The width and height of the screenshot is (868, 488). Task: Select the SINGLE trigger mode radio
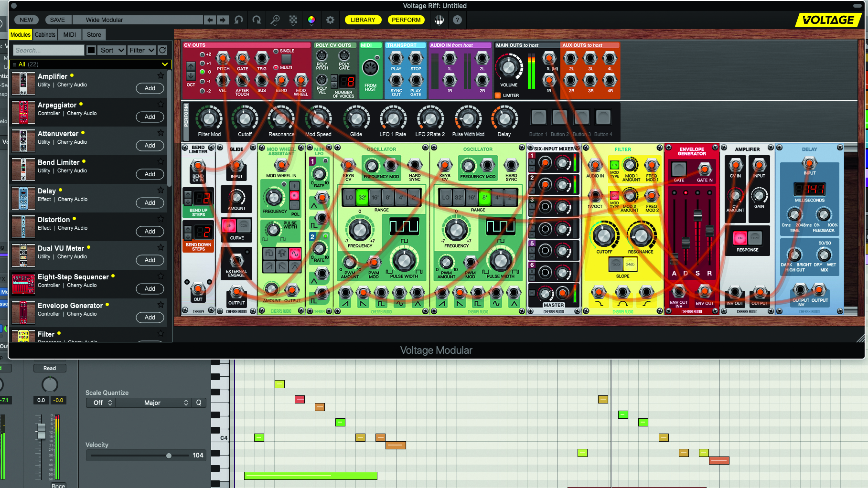coord(276,51)
